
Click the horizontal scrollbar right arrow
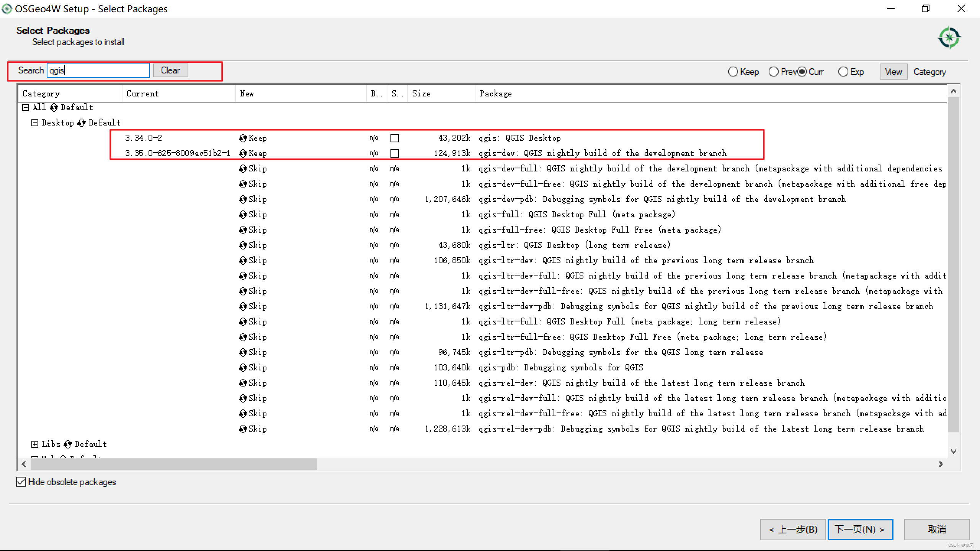941,464
